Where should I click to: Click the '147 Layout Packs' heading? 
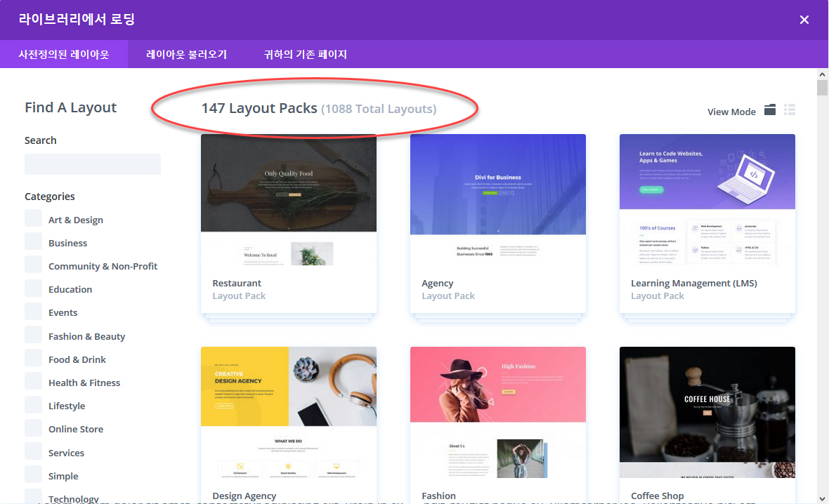[x=259, y=108]
